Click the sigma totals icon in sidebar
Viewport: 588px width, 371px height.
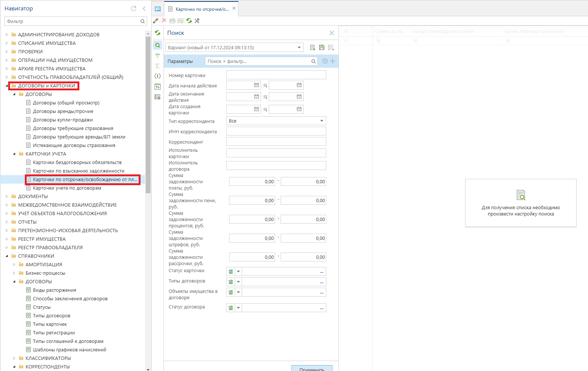coord(158,66)
